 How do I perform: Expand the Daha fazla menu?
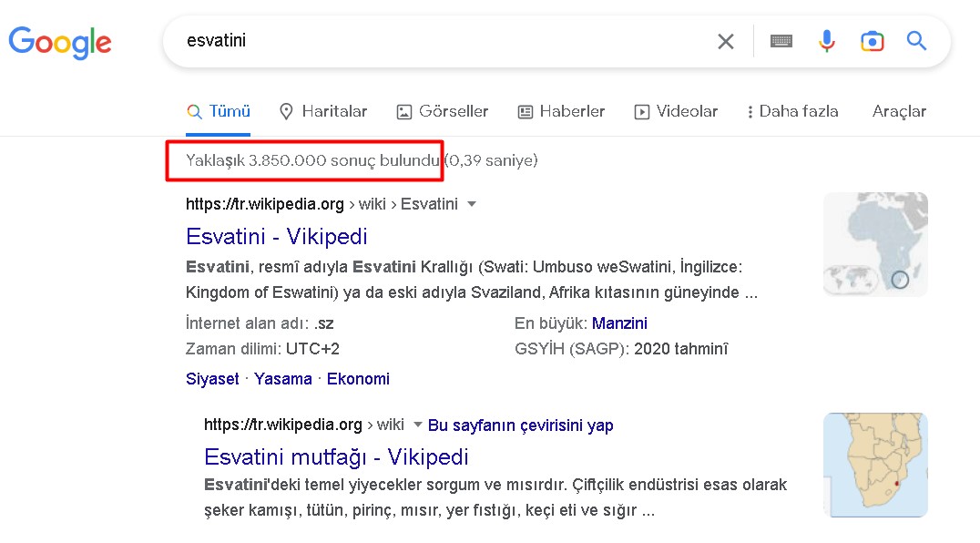click(x=792, y=111)
